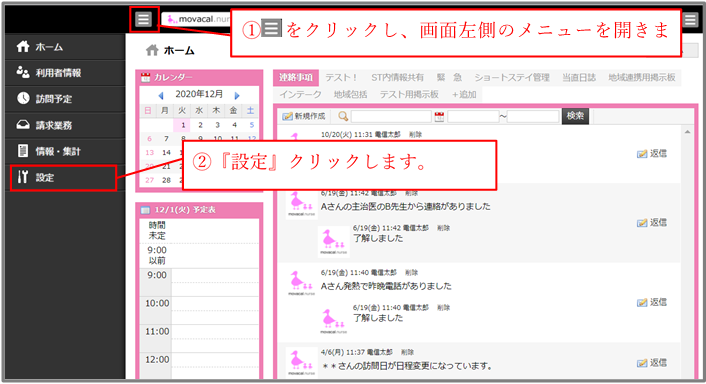The width and height of the screenshot is (706, 384).
Task: Select the 10:00 schedule slot
Action: click(215, 311)
